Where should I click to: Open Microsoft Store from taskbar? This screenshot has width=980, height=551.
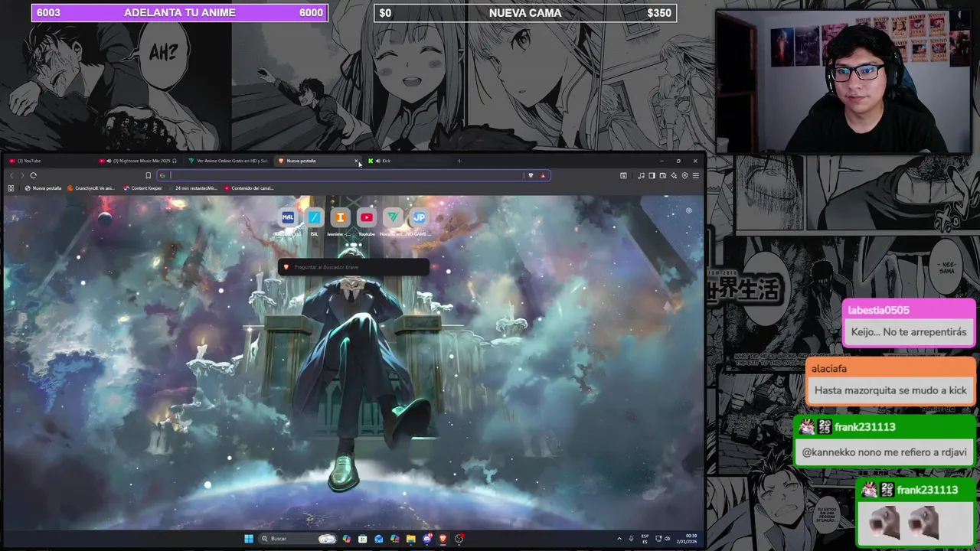click(362, 538)
